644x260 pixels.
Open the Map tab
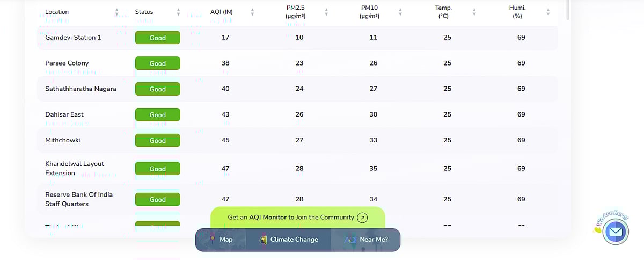click(x=221, y=240)
